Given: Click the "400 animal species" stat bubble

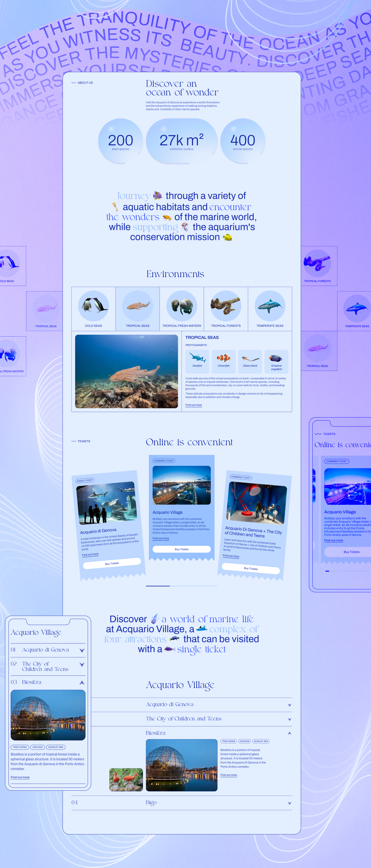Looking at the screenshot, I should pyautogui.click(x=243, y=141).
